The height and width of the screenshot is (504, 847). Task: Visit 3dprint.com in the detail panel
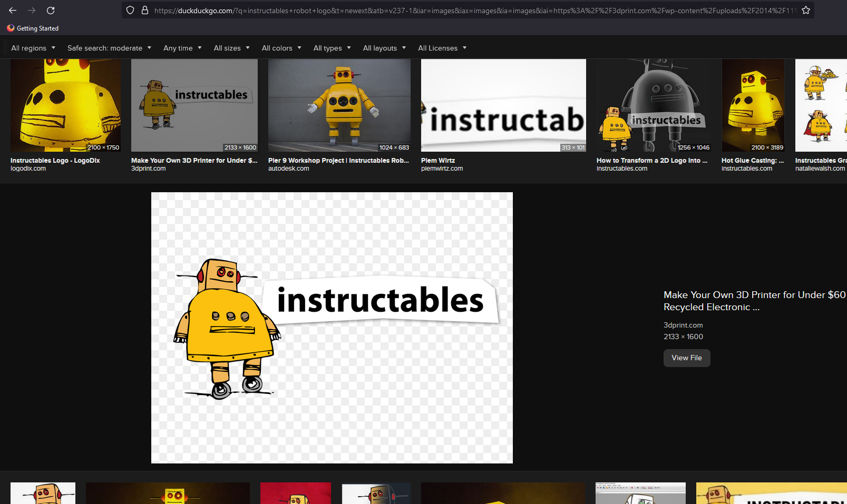683,325
